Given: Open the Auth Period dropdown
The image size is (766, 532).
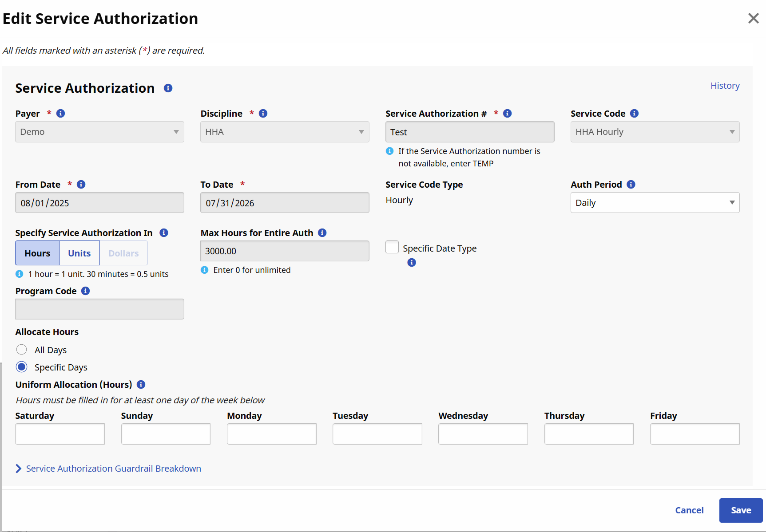Looking at the screenshot, I should (655, 202).
